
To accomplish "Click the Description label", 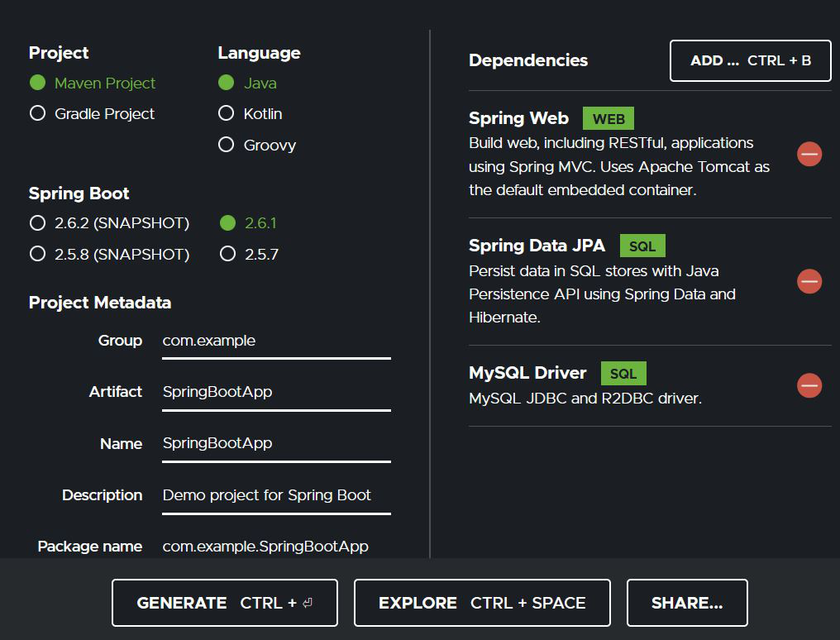I will pyautogui.click(x=102, y=494).
